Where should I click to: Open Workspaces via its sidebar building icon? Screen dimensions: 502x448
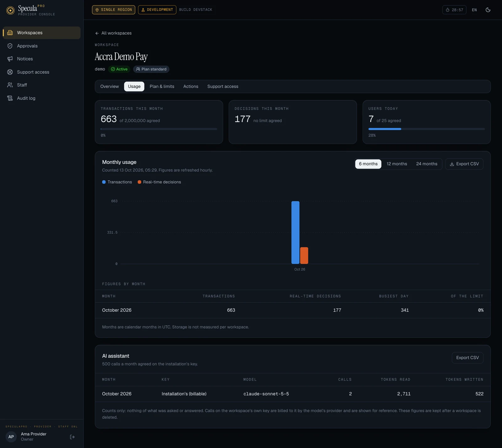[x=10, y=33]
